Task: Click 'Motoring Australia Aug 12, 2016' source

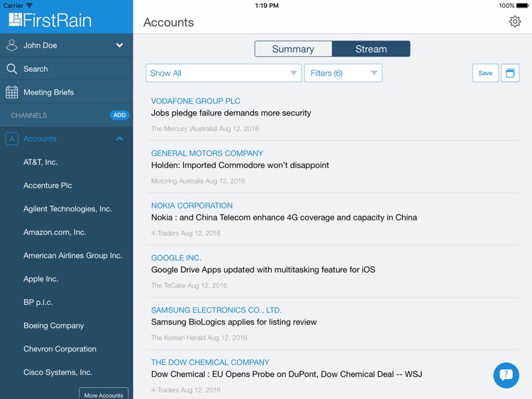Action: tap(198, 181)
